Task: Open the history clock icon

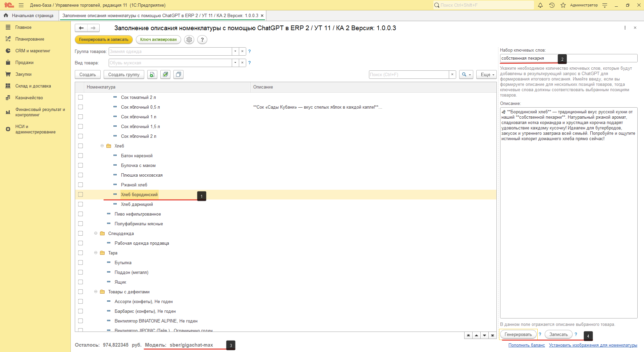Action: 552,5
